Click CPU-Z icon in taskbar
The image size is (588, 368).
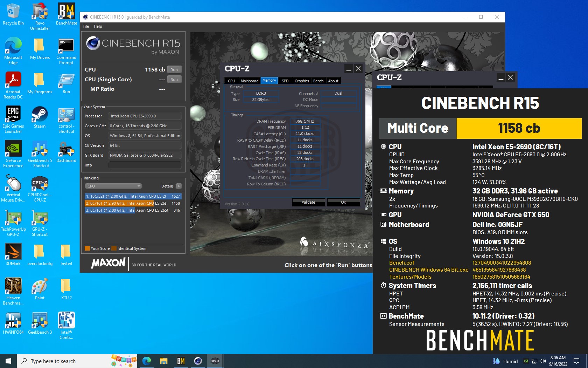(x=215, y=361)
